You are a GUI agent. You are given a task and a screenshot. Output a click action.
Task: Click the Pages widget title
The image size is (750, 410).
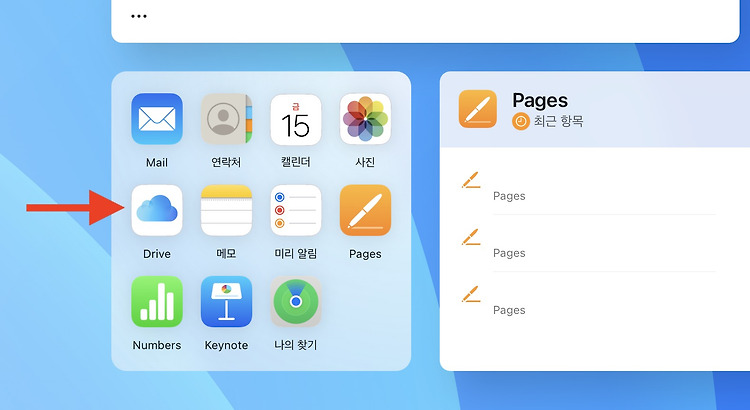pyautogui.click(x=540, y=100)
